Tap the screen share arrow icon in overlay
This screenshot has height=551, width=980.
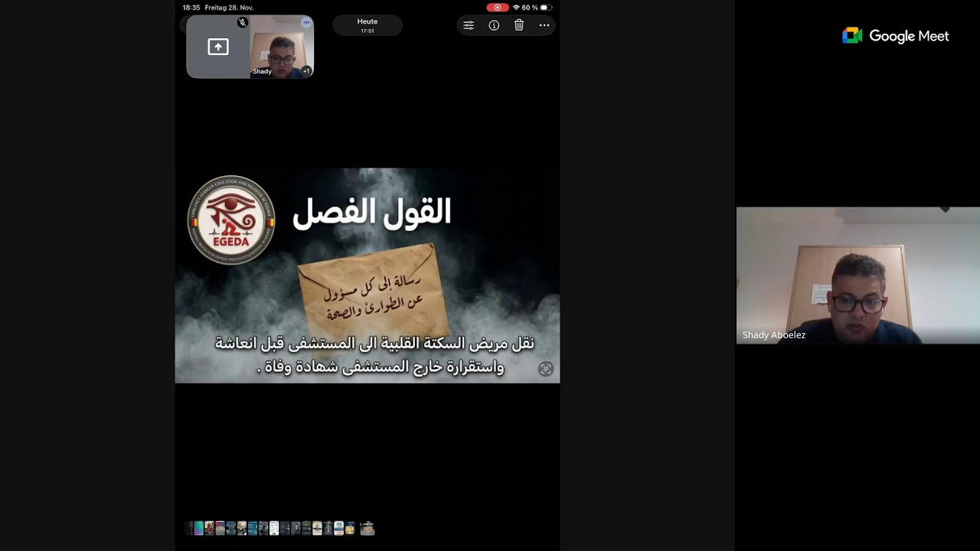[218, 47]
